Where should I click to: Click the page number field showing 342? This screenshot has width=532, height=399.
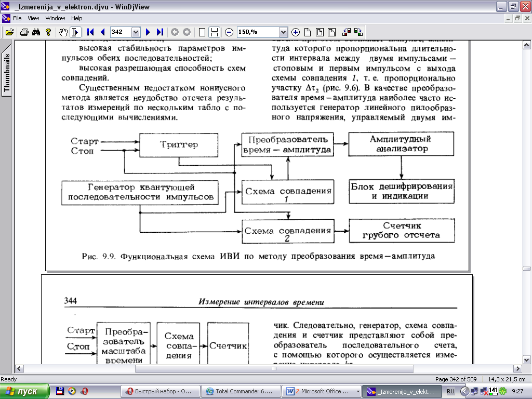121,32
